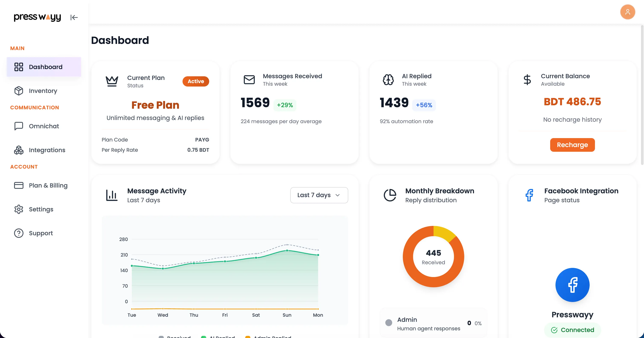The image size is (644, 338).
Task: Click the Presswayy logo
Action: (x=37, y=17)
